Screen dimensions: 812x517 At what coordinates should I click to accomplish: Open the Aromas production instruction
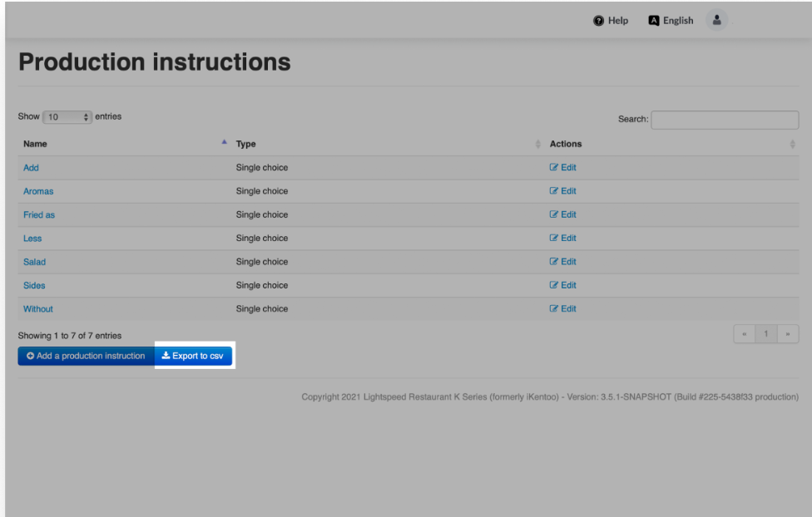coord(38,191)
